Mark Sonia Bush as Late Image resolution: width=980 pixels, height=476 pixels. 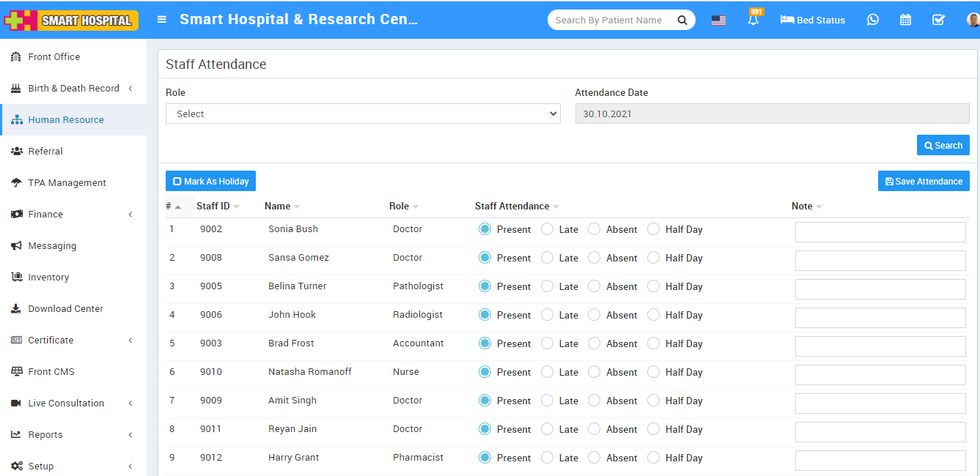click(548, 229)
